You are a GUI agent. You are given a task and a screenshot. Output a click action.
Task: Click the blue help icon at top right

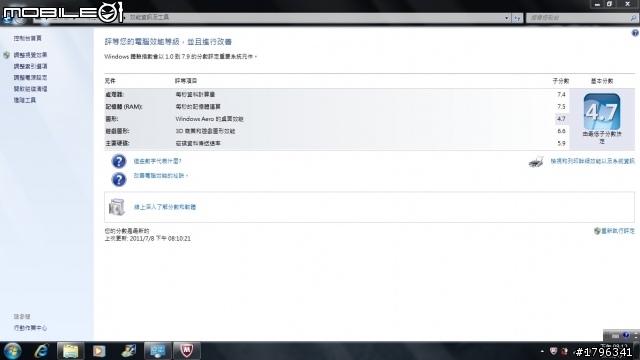[635, 33]
